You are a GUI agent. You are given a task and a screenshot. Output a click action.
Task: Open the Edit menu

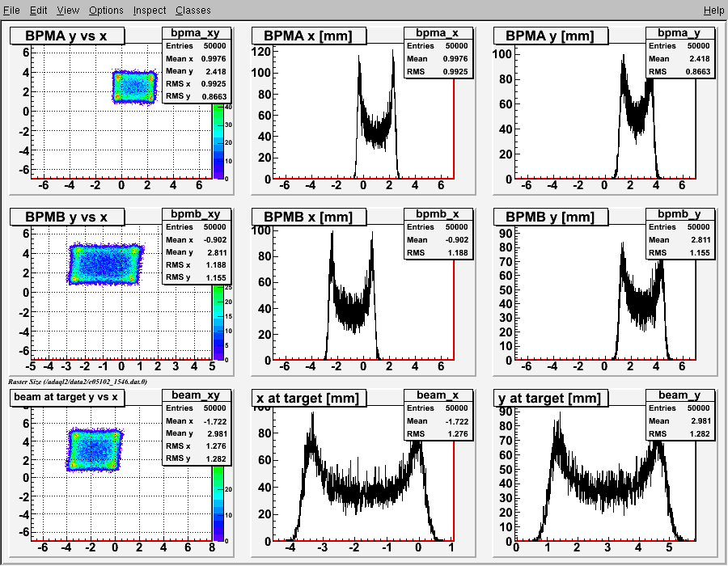point(39,11)
